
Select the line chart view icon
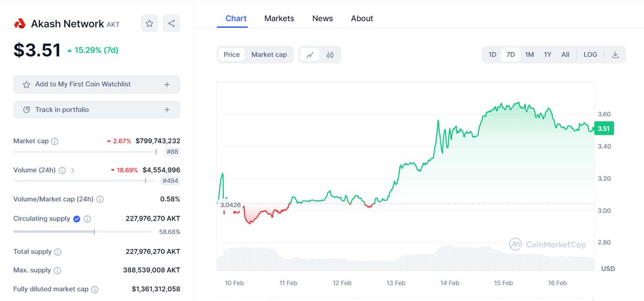coord(310,55)
